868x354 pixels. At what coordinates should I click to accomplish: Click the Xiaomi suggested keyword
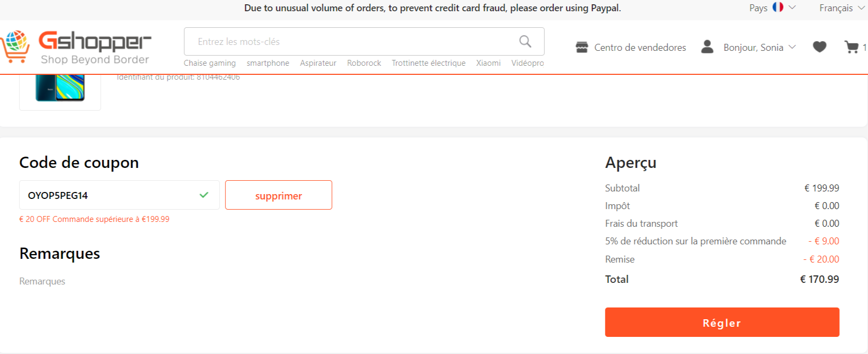point(488,63)
